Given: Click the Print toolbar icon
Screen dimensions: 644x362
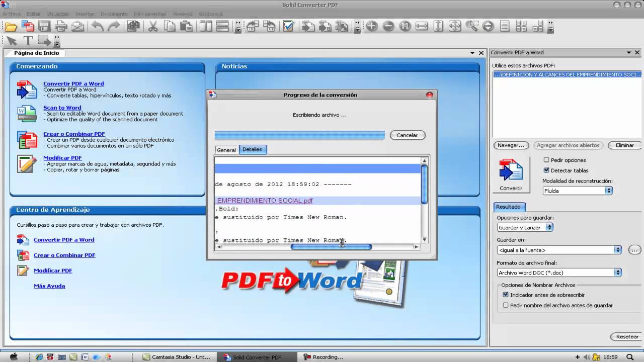Looking at the screenshot, I should point(61,27).
